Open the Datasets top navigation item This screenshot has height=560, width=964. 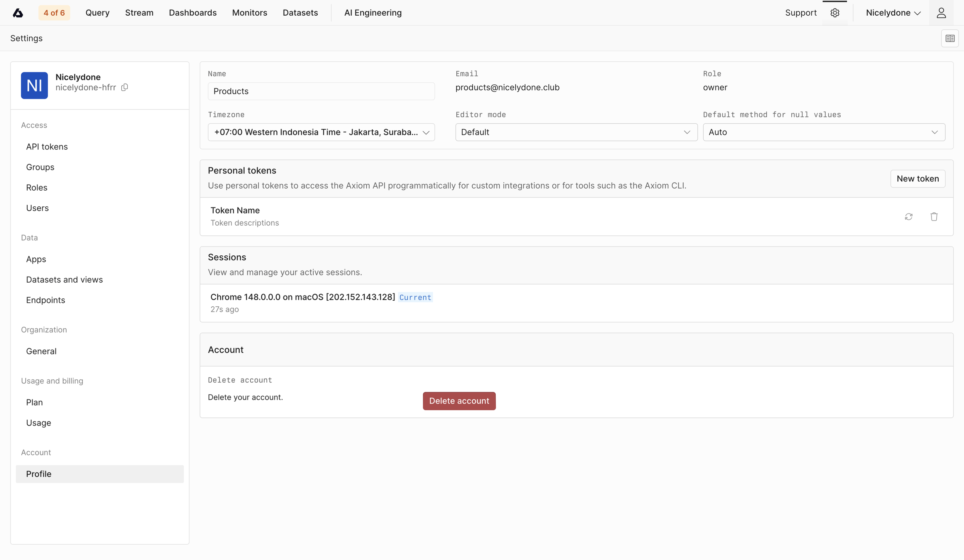[x=300, y=13]
